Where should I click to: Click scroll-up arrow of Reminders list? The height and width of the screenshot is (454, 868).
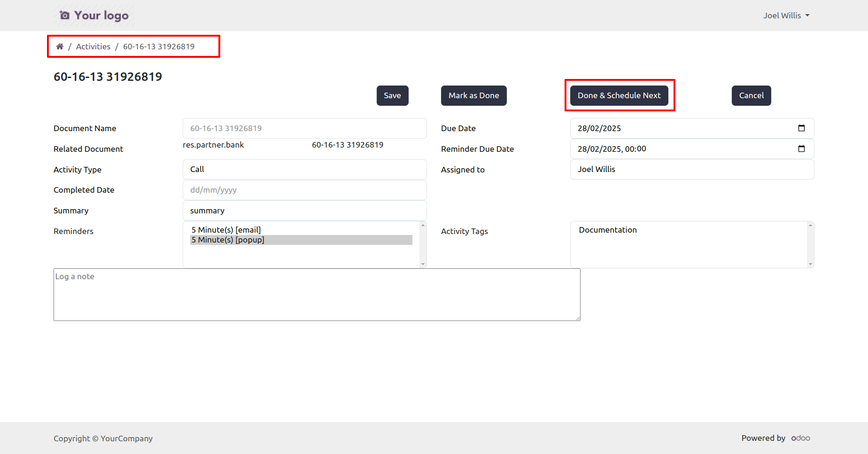pyautogui.click(x=423, y=225)
